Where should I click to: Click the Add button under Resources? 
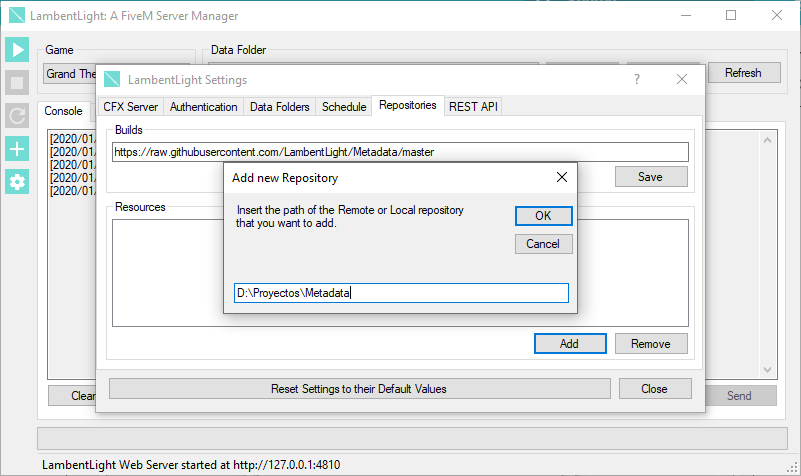[x=570, y=344]
